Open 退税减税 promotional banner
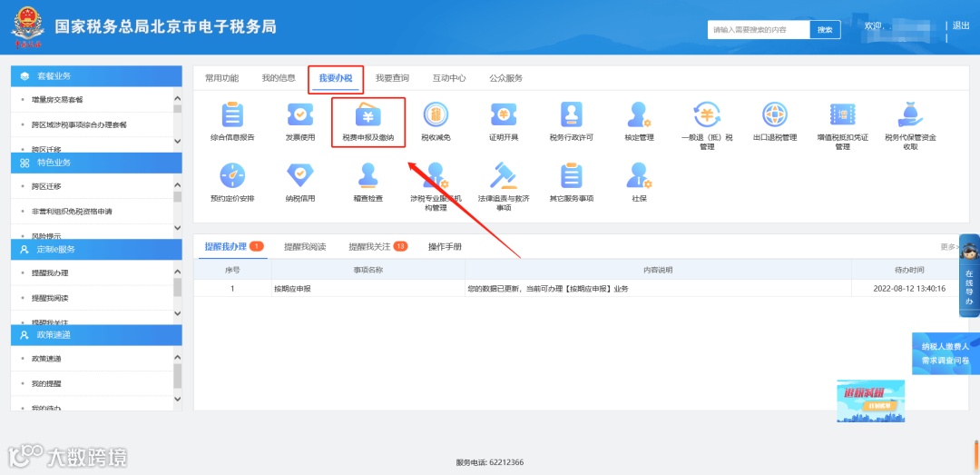980x475 pixels. [870, 400]
